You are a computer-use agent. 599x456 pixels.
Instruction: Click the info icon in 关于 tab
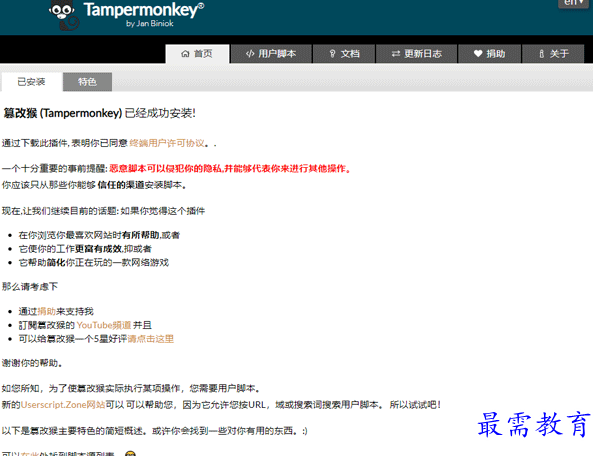[x=541, y=54]
